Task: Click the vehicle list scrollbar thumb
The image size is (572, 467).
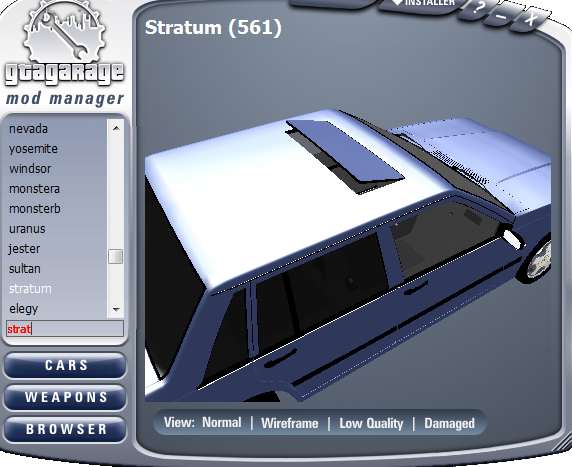Action: (116, 256)
